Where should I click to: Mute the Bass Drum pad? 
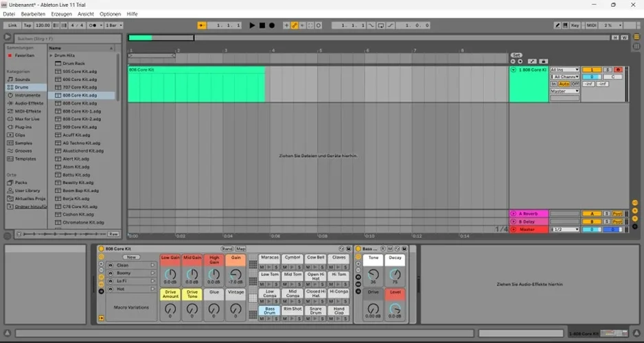click(262, 319)
